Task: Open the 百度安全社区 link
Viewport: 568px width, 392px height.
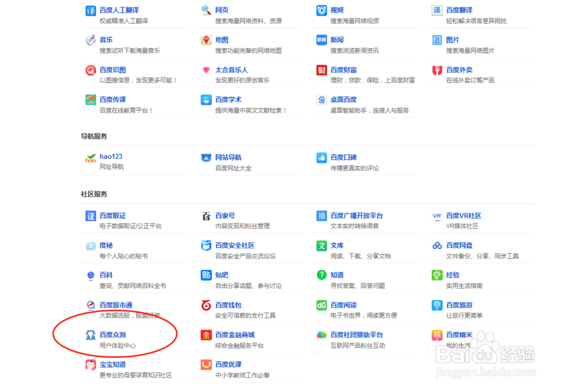Action: pos(235,246)
